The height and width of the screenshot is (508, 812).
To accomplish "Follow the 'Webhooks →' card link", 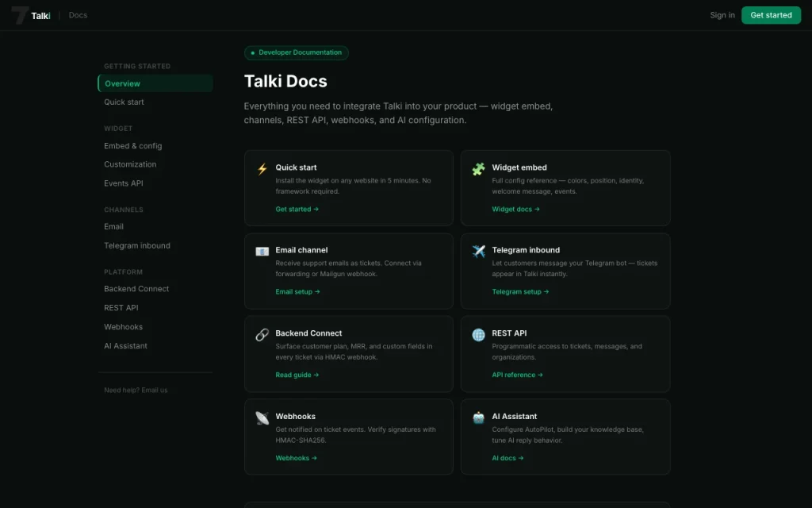I will [297, 458].
